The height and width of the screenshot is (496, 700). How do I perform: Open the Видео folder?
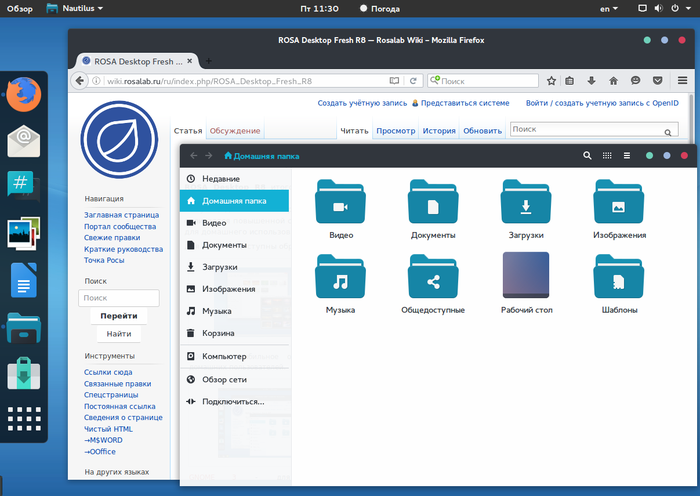click(x=341, y=209)
